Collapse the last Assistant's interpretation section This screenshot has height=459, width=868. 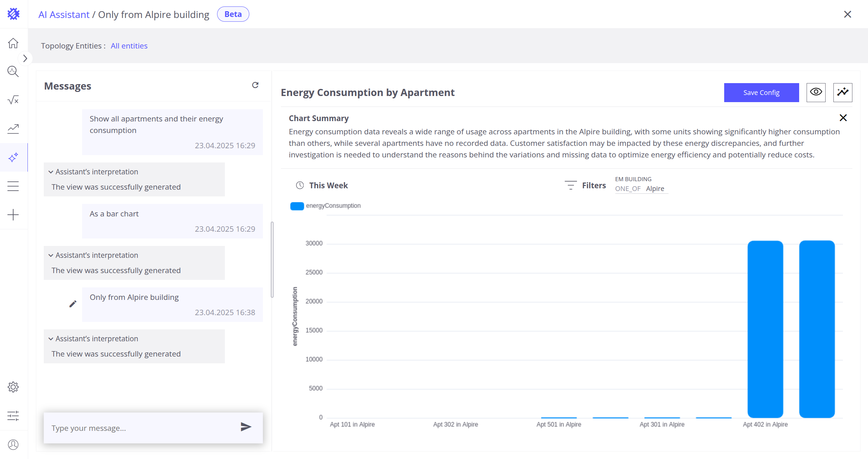point(51,339)
